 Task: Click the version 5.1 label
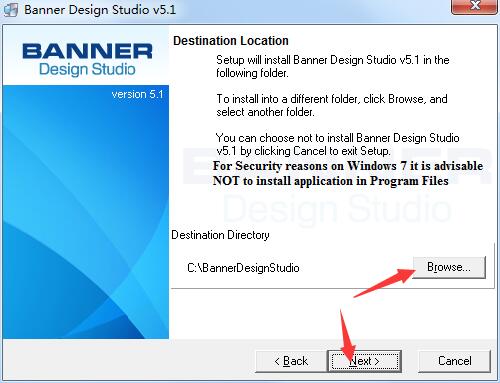pyautogui.click(x=137, y=94)
